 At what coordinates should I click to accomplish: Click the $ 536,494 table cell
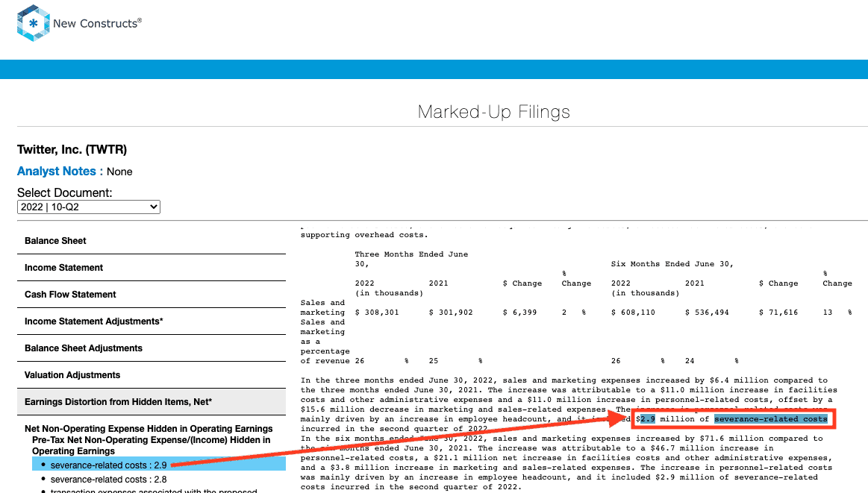pyautogui.click(x=707, y=313)
